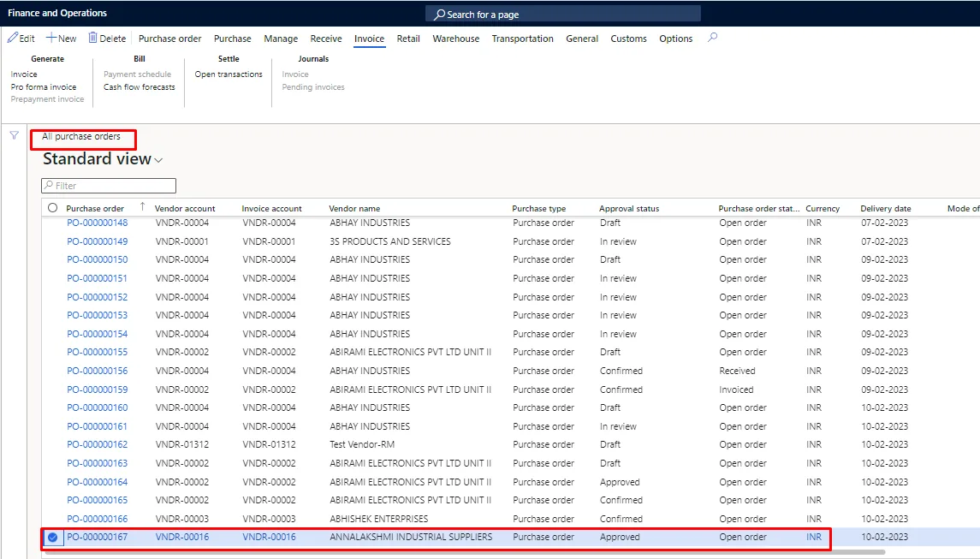The width and height of the screenshot is (980, 559).
Task: Open purchase order PO-000000162
Action: (98, 444)
